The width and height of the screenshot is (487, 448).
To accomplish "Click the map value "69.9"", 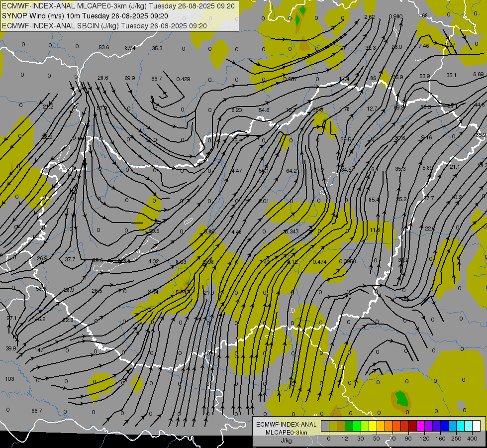I will (x=129, y=78).
